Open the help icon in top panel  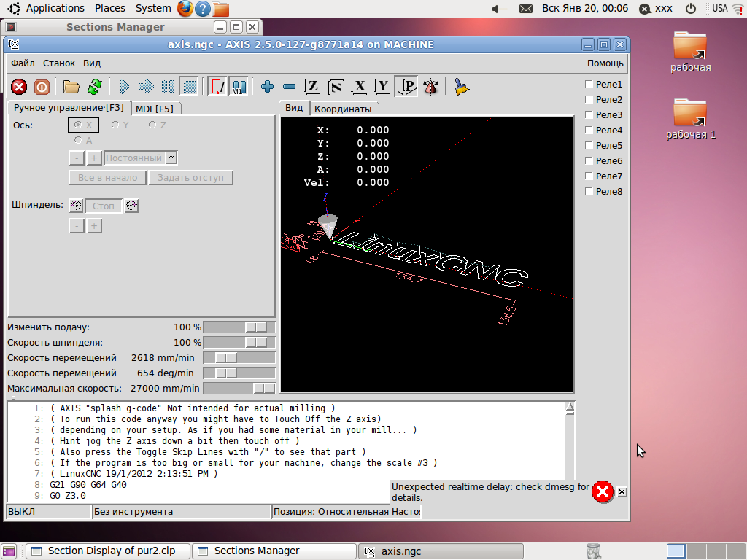[x=203, y=9]
